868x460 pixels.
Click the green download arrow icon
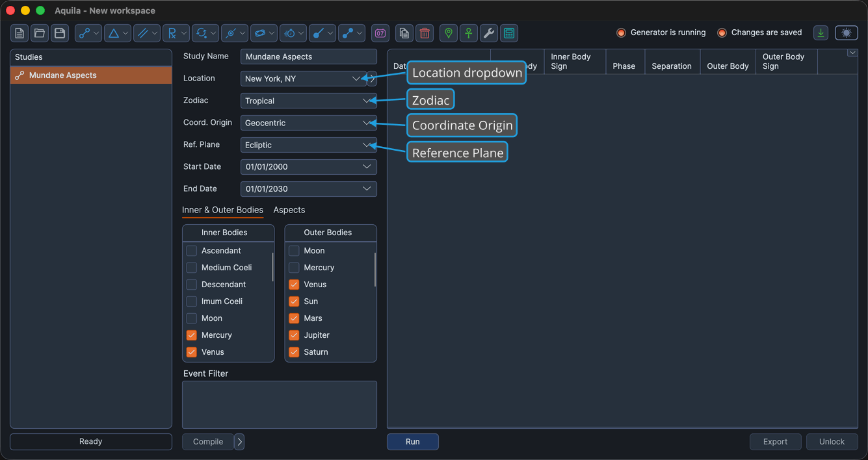point(821,33)
